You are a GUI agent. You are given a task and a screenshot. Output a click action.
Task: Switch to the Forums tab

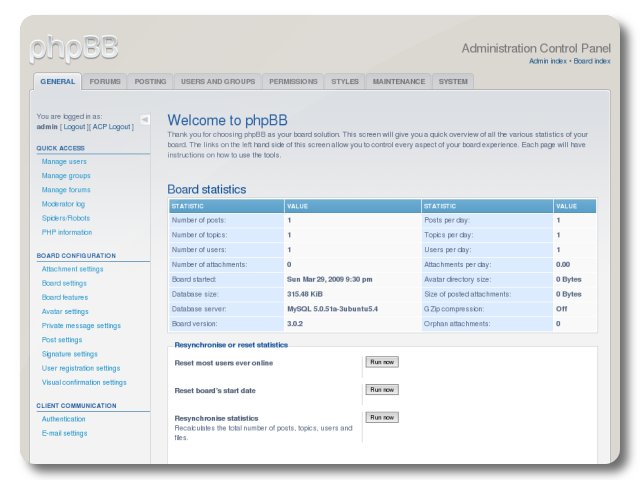tap(104, 82)
